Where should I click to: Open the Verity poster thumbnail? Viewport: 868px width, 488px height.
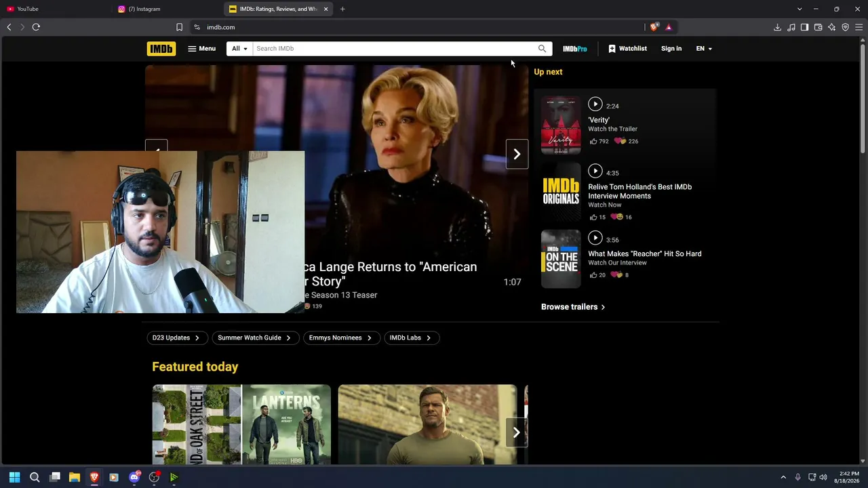[561, 125]
